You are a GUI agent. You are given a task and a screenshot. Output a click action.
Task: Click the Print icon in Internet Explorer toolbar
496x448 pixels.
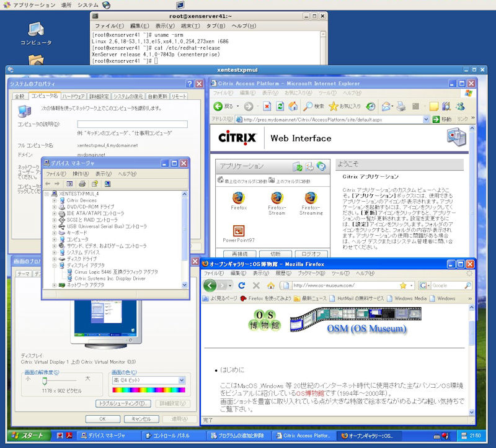tap(401, 106)
